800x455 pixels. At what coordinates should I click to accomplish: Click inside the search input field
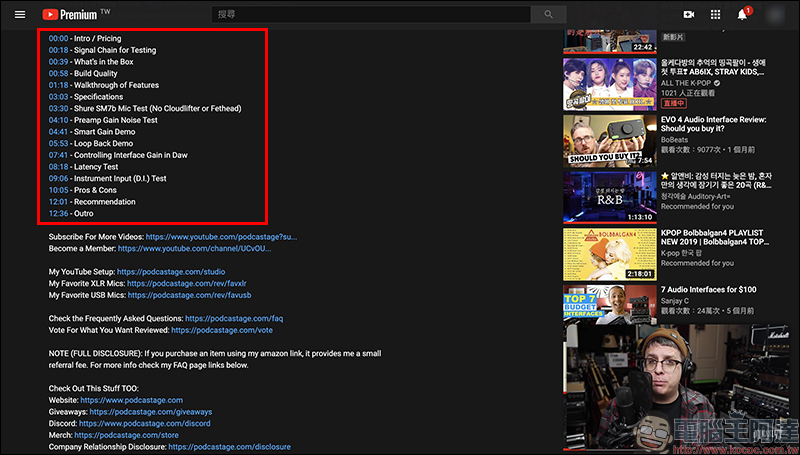click(x=370, y=14)
